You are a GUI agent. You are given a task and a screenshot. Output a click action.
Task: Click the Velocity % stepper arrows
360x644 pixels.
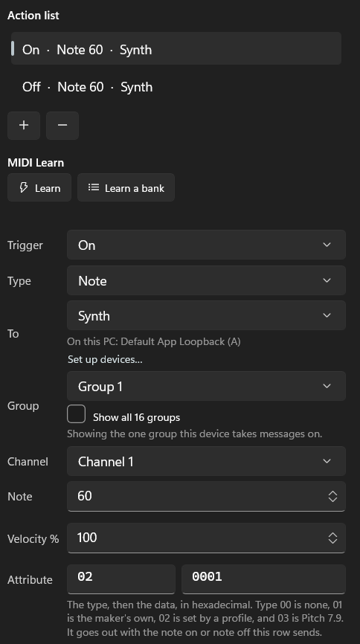pos(333,538)
